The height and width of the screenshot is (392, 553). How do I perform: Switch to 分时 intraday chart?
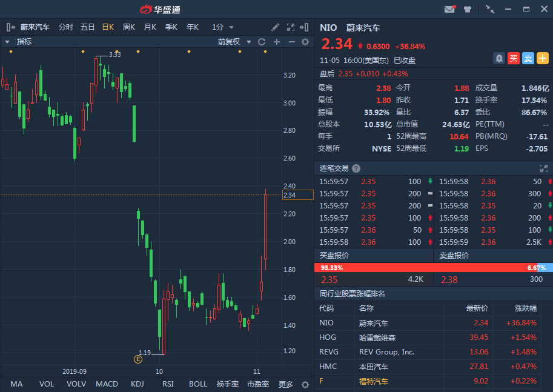point(65,27)
